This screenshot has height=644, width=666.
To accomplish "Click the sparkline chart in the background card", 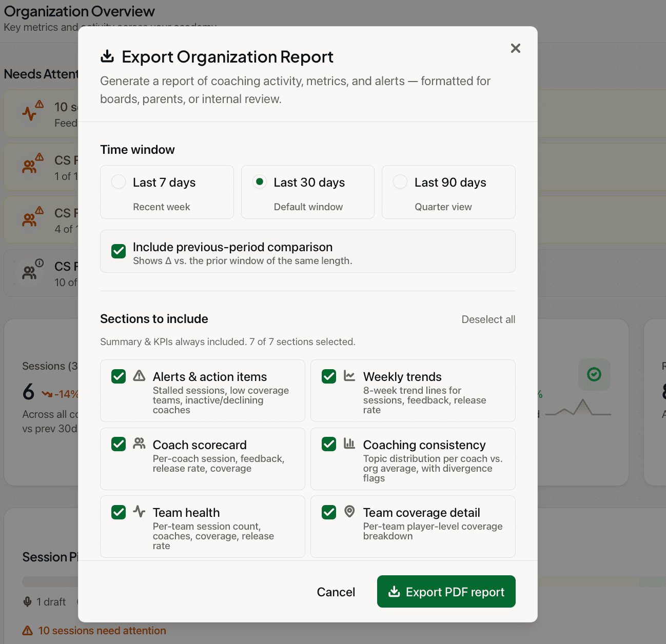I will (x=578, y=408).
